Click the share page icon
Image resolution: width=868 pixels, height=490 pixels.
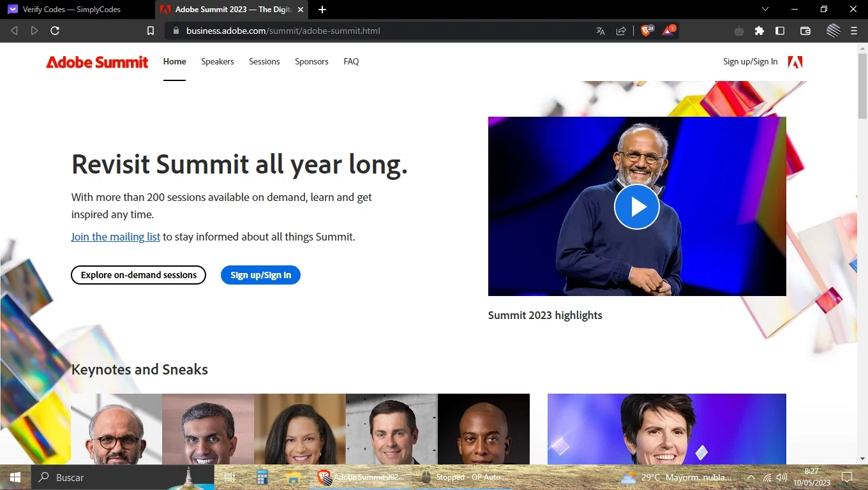pyautogui.click(x=621, y=31)
